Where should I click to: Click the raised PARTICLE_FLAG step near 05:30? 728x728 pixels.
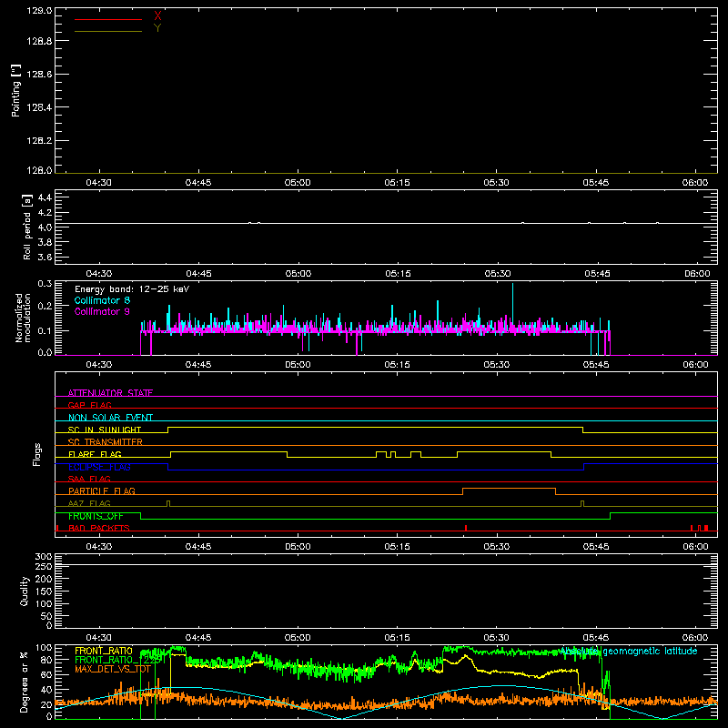tap(509, 489)
